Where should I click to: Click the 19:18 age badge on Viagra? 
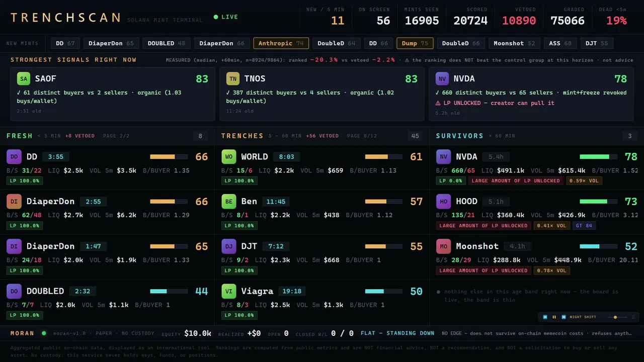(292, 291)
